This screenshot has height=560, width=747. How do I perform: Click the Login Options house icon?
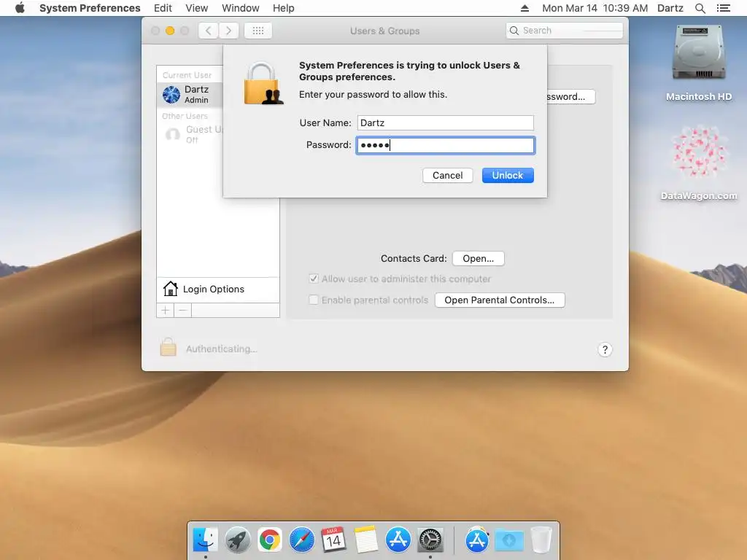click(x=170, y=289)
